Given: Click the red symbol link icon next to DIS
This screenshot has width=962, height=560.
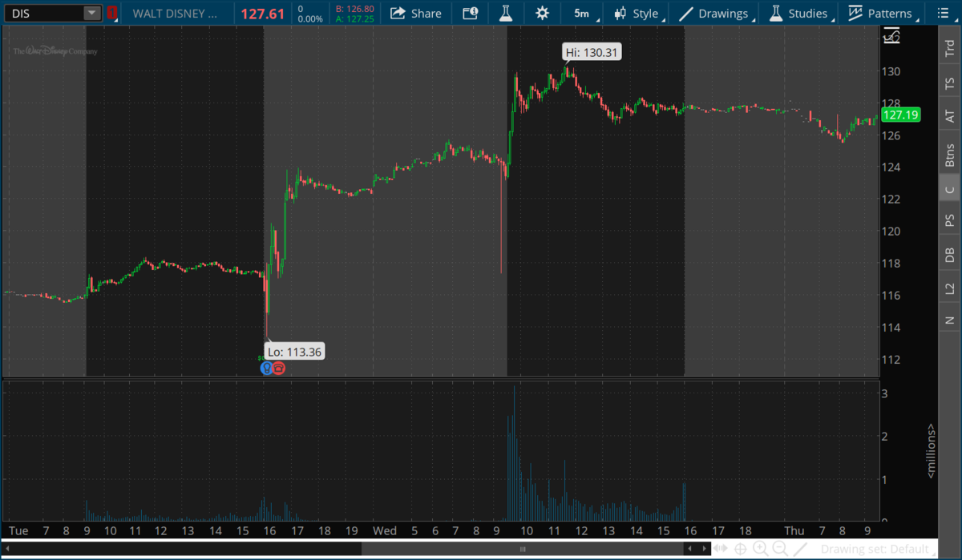Looking at the screenshot, I should (x=112, y=13).
